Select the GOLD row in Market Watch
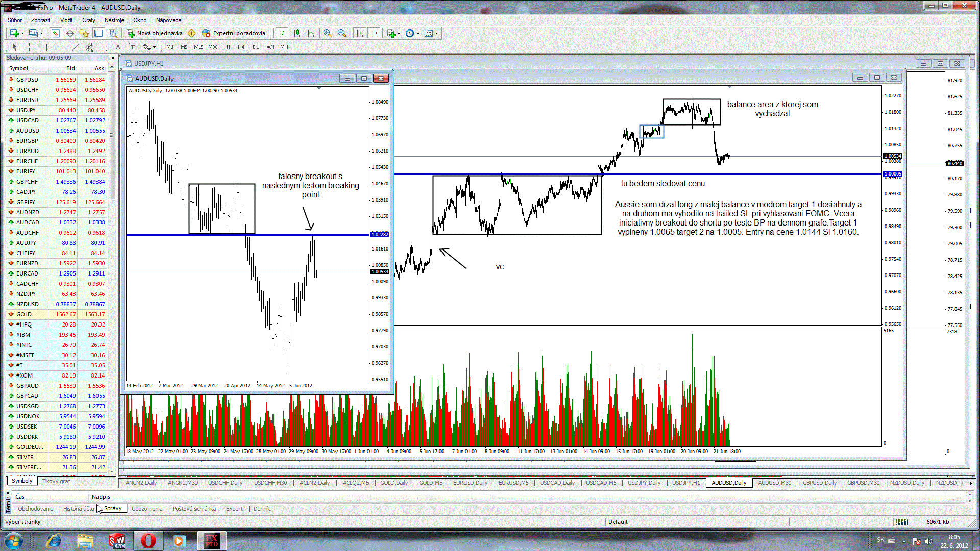Screen dimensions: 980x551 coord(24,314)
